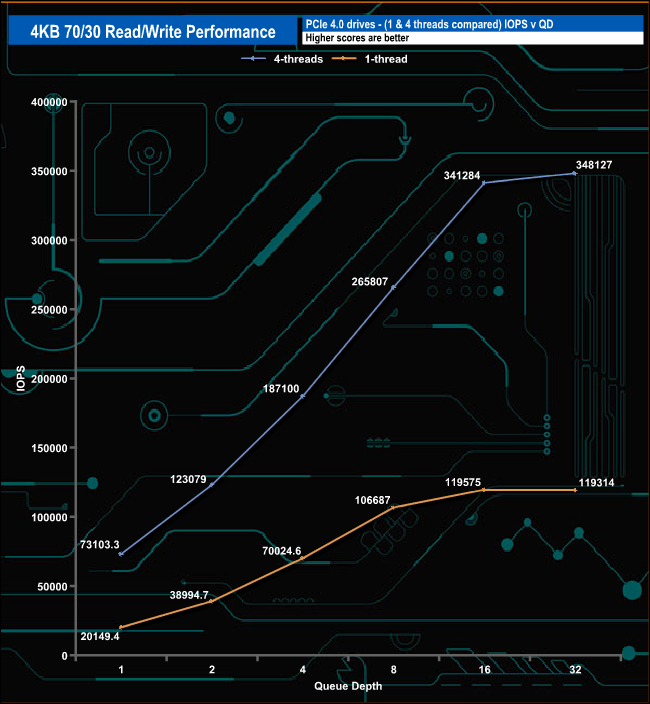
Task: Click the 265807 data label
Action: (x=369, y=282)
